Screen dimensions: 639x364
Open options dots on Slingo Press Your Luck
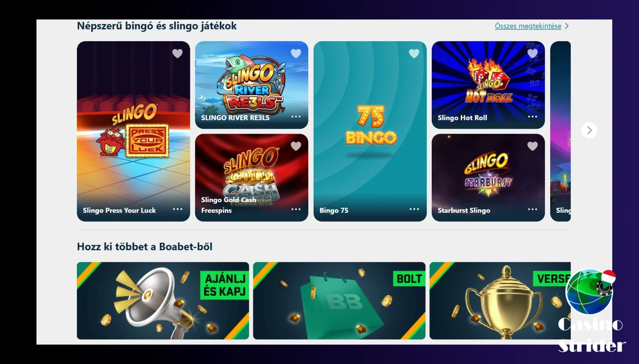177,209
